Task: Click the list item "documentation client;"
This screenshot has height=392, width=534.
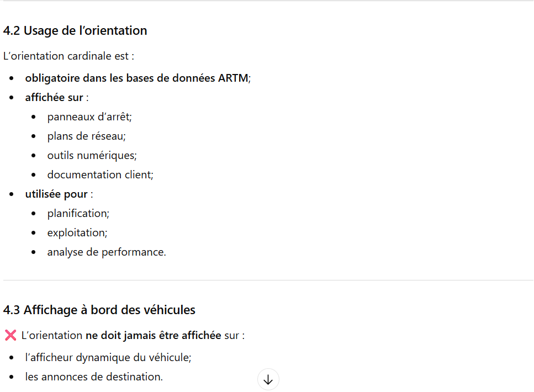Action: [x=100, y=175]
